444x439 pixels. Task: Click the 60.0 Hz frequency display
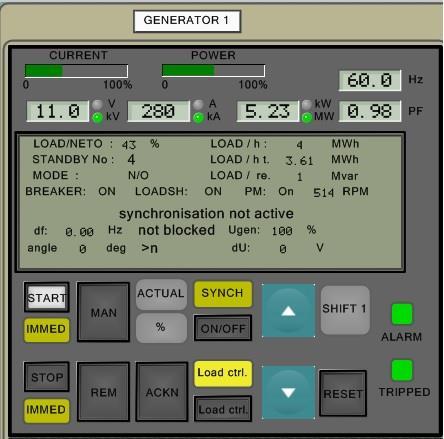(x=370, y=80)
